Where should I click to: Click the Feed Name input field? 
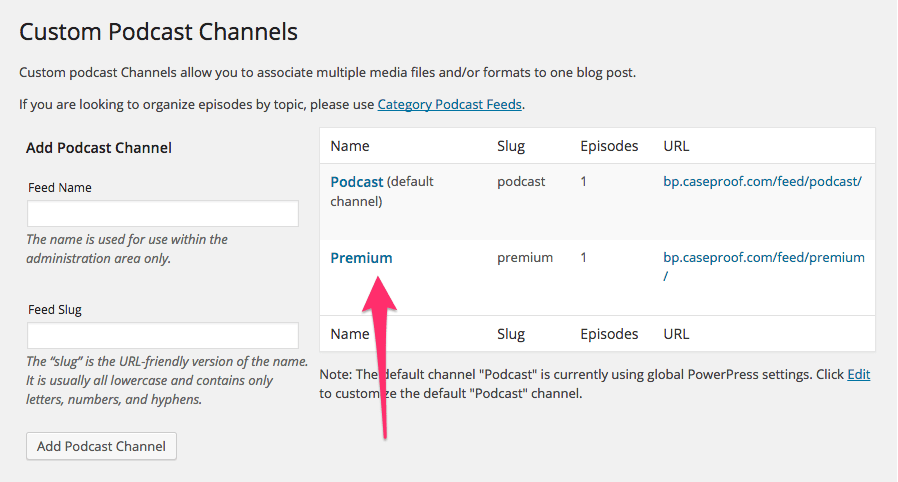(x=163, y=213)
